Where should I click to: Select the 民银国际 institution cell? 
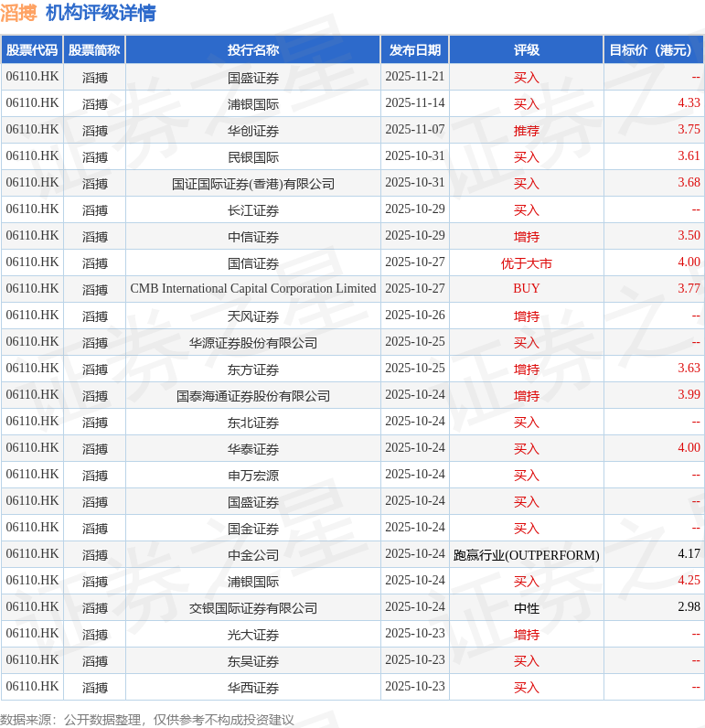(253, 157)
